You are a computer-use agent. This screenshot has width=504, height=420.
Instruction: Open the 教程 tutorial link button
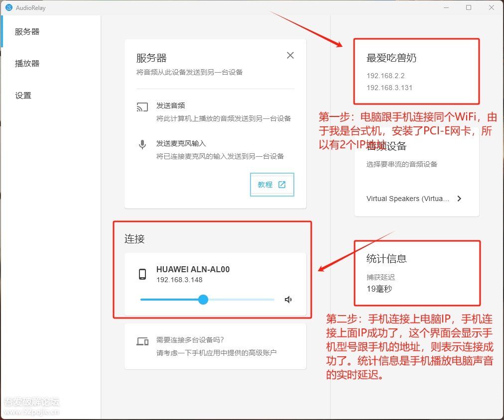272,184
